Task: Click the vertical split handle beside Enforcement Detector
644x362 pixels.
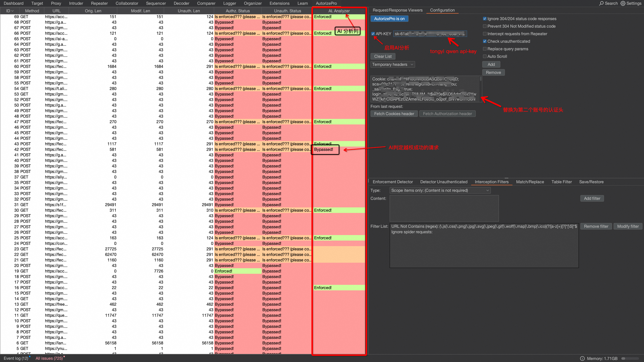Action: 368,181
